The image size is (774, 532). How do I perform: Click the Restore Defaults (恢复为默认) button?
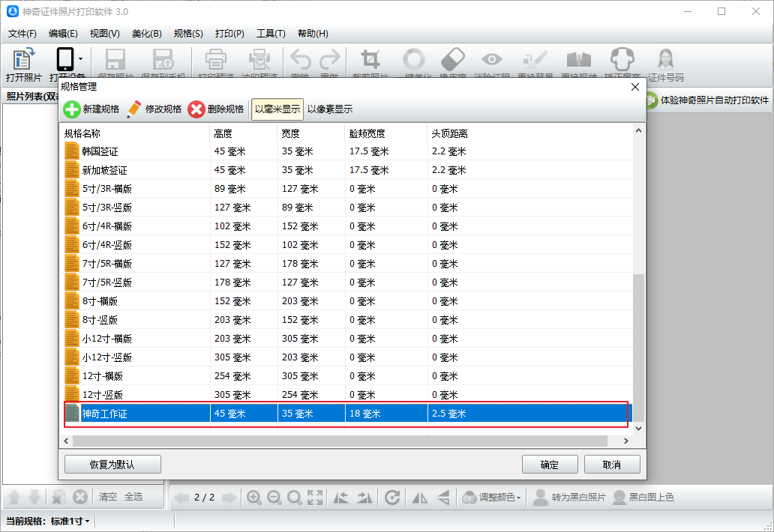[x=112, y=465]
